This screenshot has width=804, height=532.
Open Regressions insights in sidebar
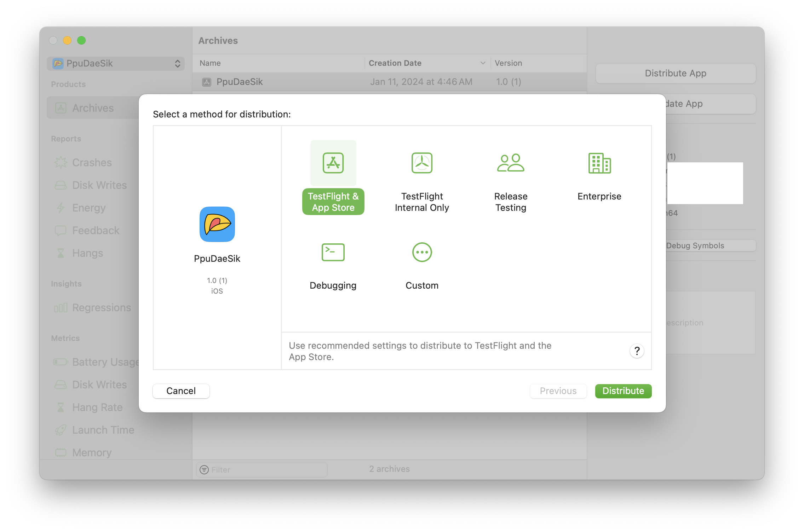(x=101, y=308)
